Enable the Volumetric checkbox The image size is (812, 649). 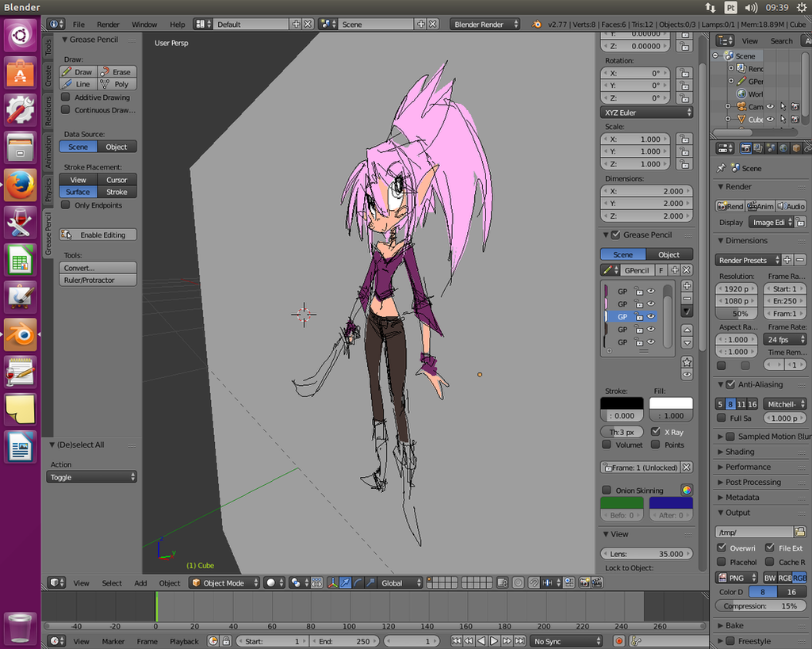(x=607, y=445)
